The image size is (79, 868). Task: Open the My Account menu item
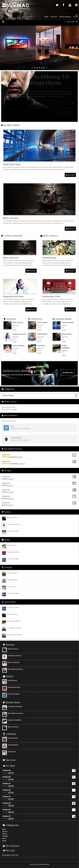pos(54,17)
